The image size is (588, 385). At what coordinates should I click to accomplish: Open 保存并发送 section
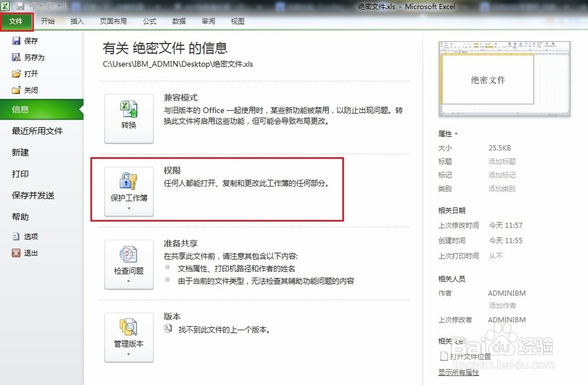point(33,195)
